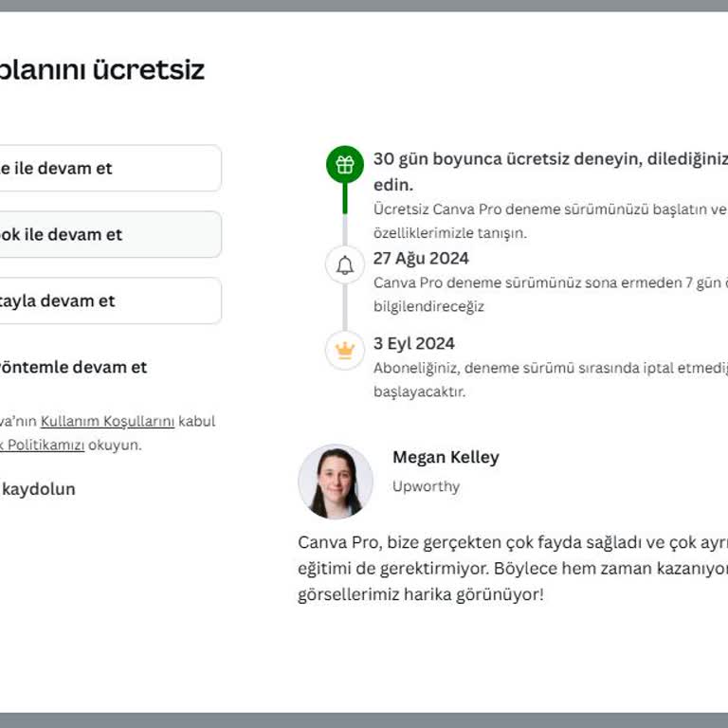Click the 'Upworthy' company text
The image size is (728, 728).
pyautogui.click(x=427, y=486)
